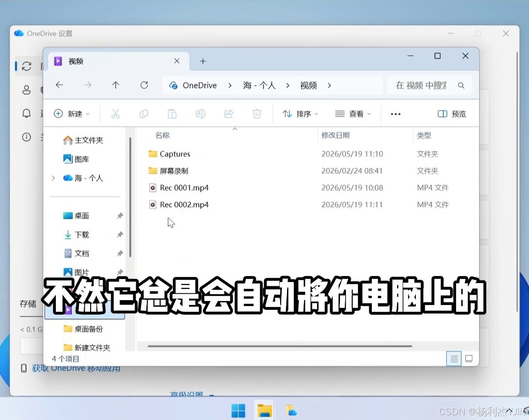Viewport: 529px width, 420px height.
Task: Switch to large thumbnails view icon
Action: (469, 359)
